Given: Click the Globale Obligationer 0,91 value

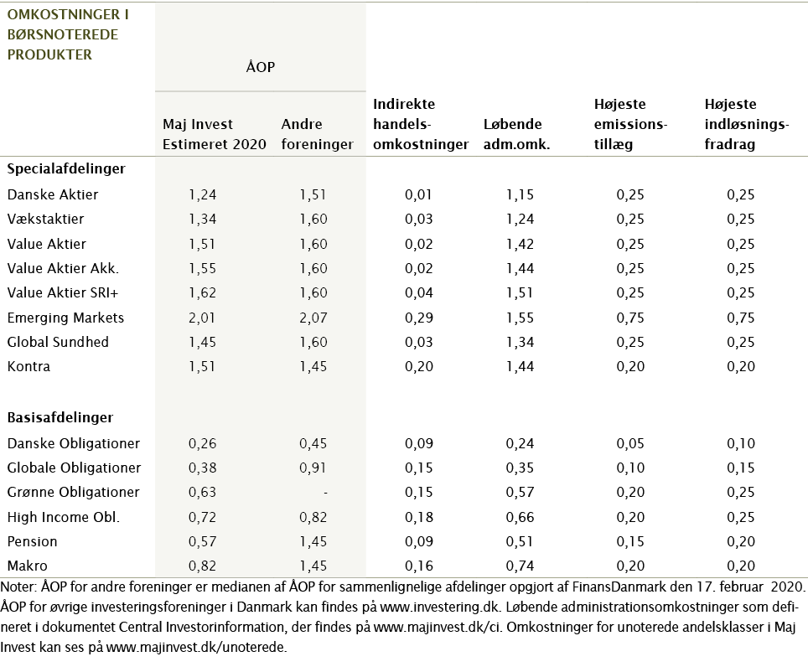Looking at the screenshot, I should 313,468.
